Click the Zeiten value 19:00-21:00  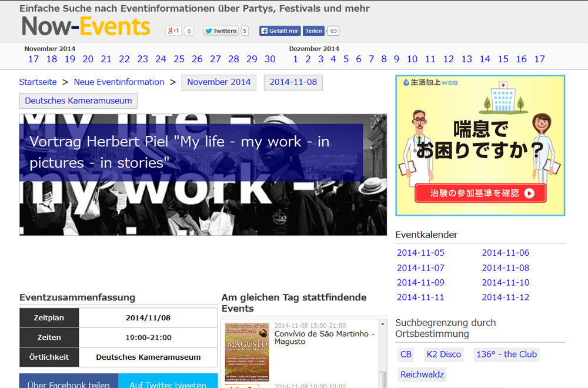click(x=148, y=337)
